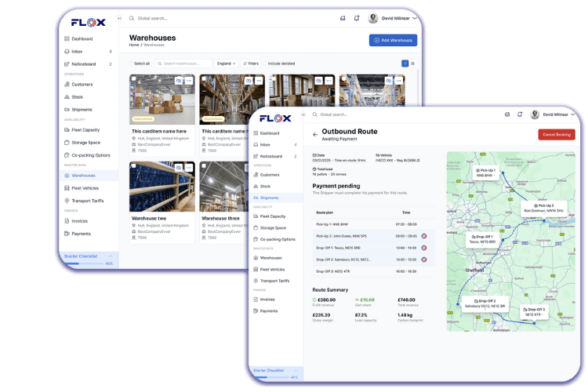This screenshot has height=392, width=588.
Task: Open the England region dropdown
Action: coord(226,64)
